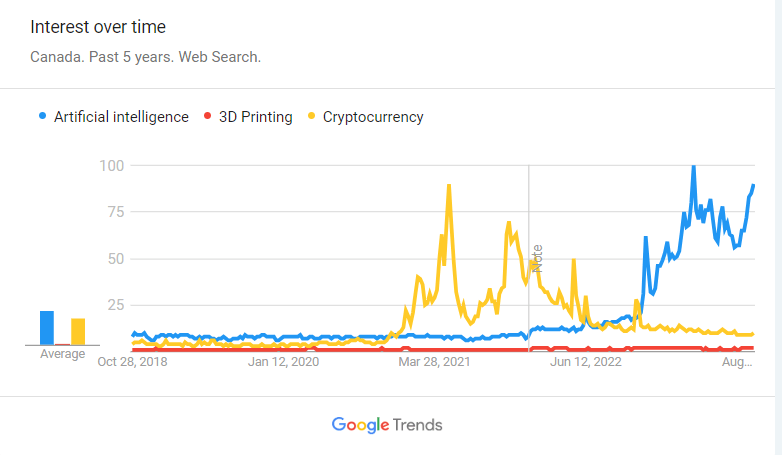Click the Mar 28, 2021 date label
The image size is (782, 455).
coord(435,362)
